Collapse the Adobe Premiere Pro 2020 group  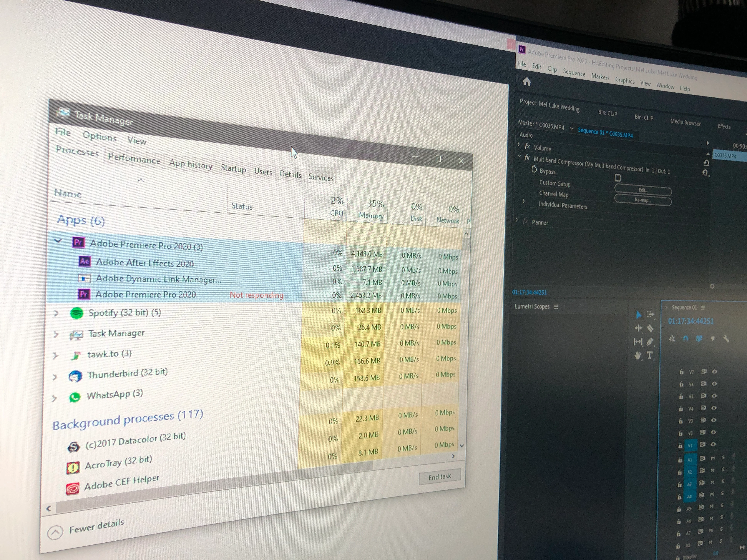click(58, 241)
